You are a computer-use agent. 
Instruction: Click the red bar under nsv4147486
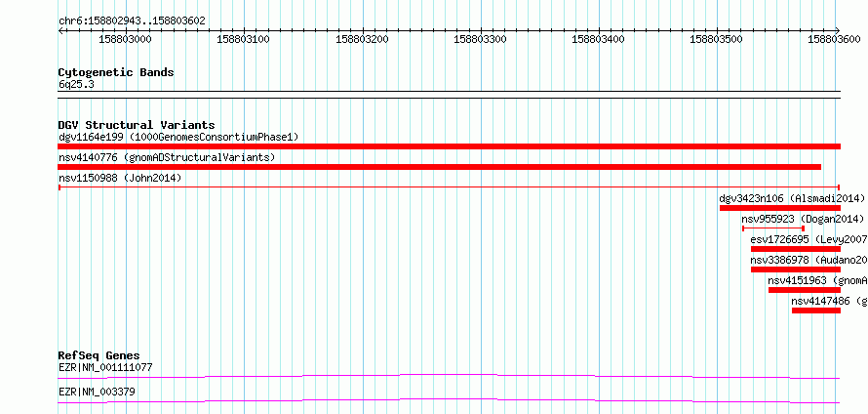point(816,310)
